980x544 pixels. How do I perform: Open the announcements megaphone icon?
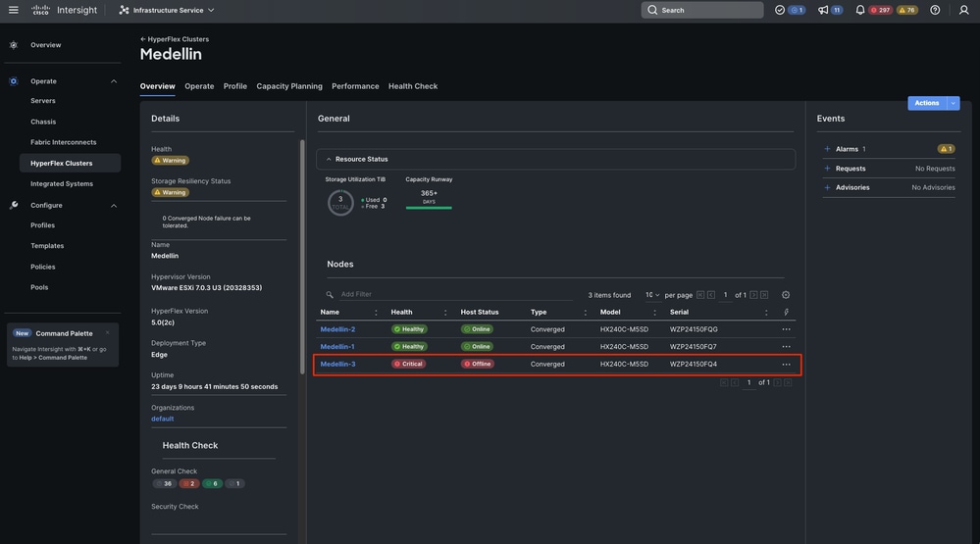click(823, 10)
